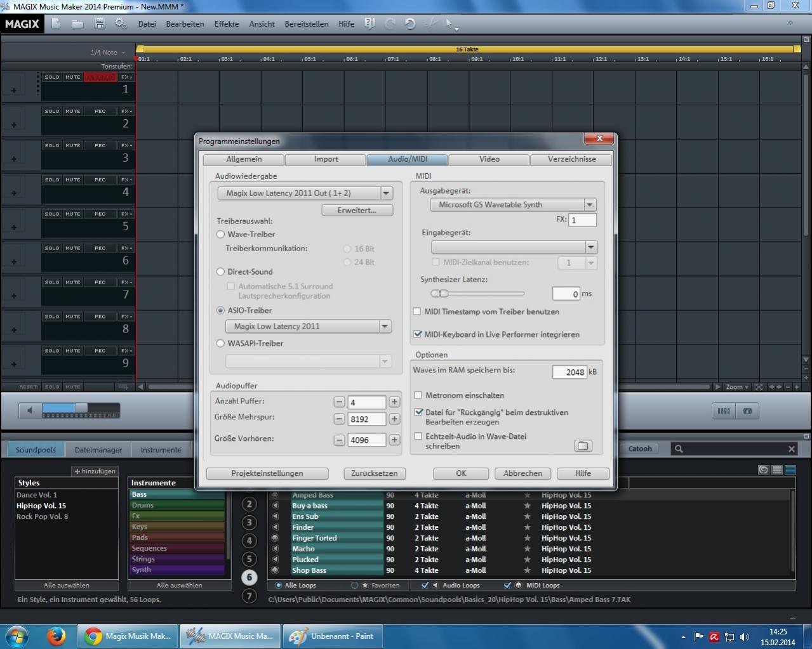Open the FX menu on track 2

click(127, 111)
